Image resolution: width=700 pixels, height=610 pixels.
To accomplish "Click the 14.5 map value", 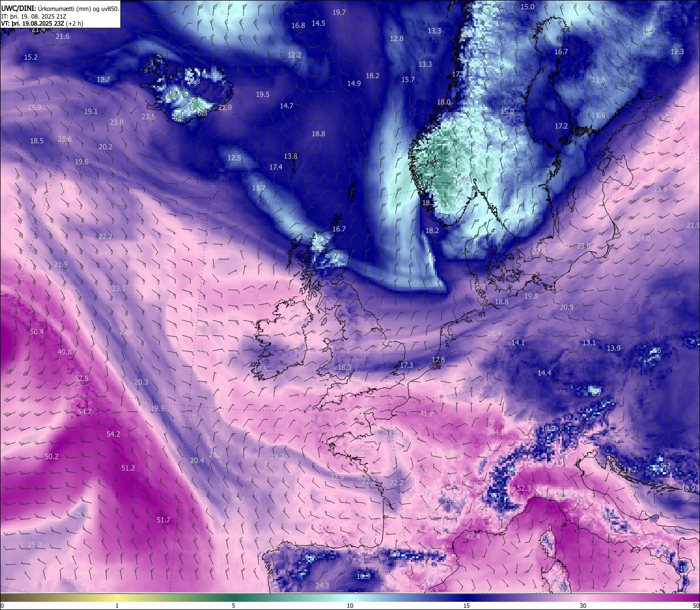I will (x=318, y=23).
